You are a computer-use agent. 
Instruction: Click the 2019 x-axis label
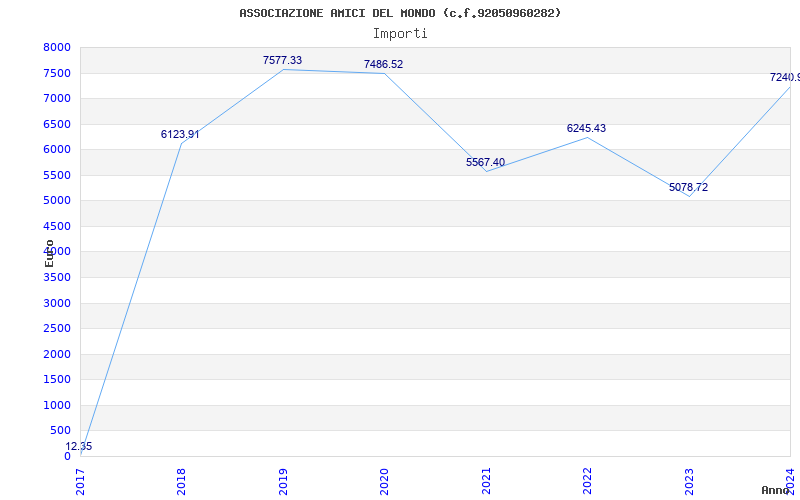283,481
